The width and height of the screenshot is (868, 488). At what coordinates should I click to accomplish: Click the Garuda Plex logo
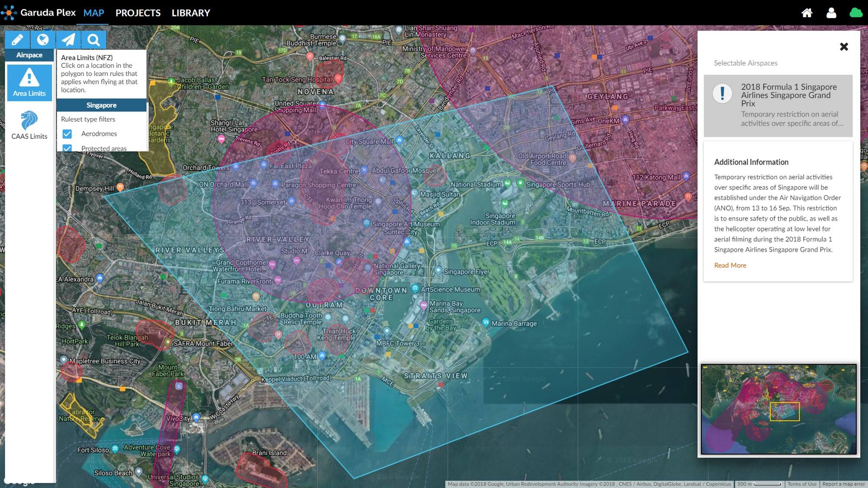pos(38,13)
